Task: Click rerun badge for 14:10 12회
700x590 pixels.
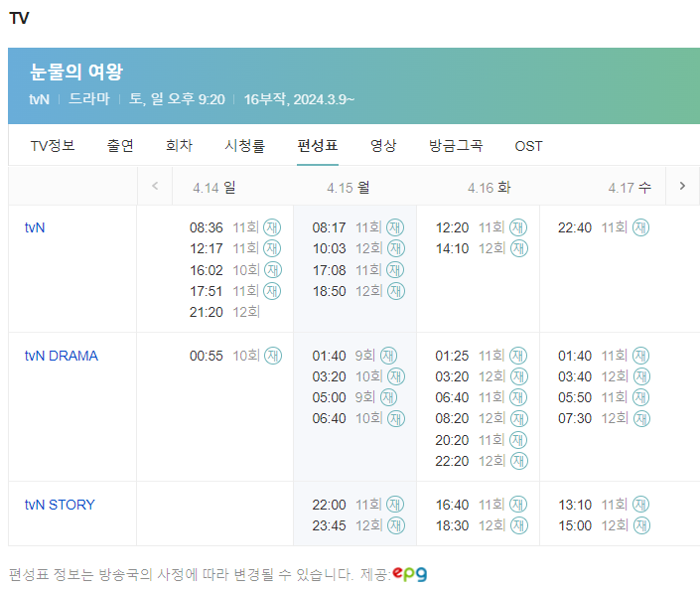Action: point(518,248)
